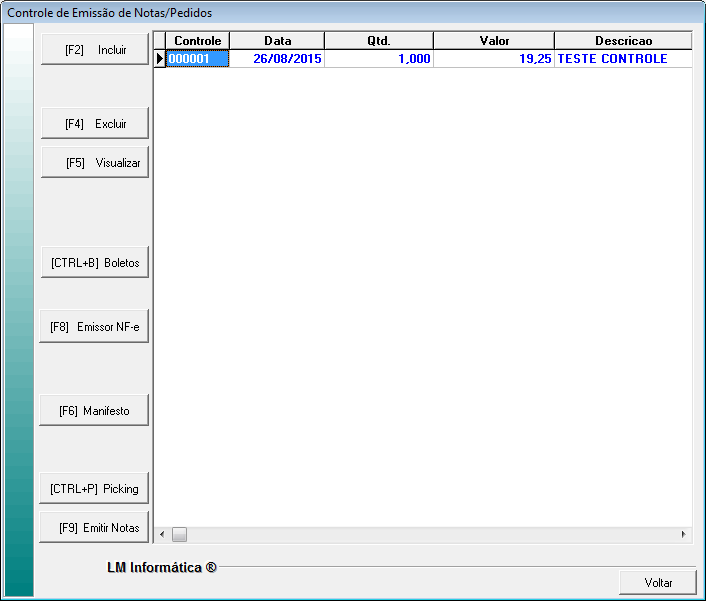Image resolution: width=706 pixels, height=601 pixels.
Task: Click the Voltar button
Action: click(657, 582)
